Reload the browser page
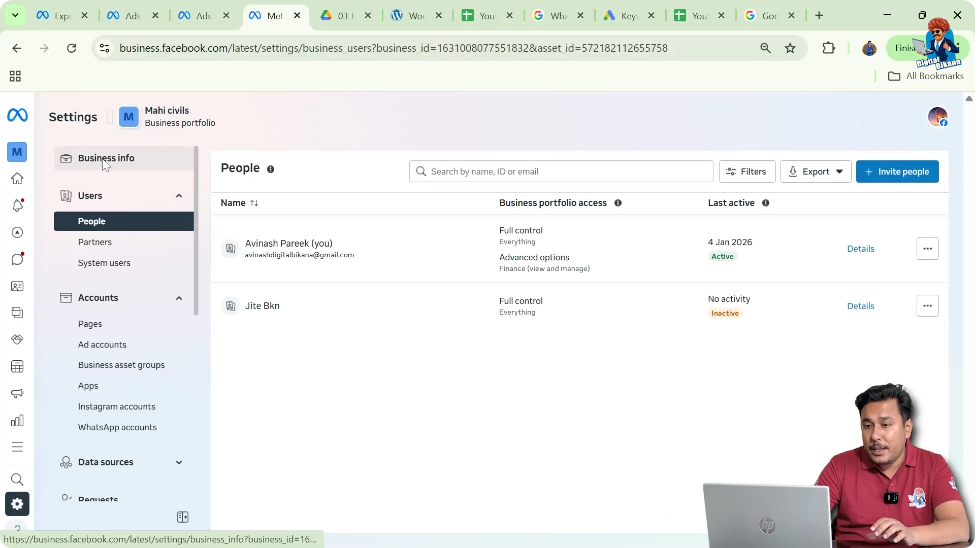The image size is (978, 548). tap(72, 48)
